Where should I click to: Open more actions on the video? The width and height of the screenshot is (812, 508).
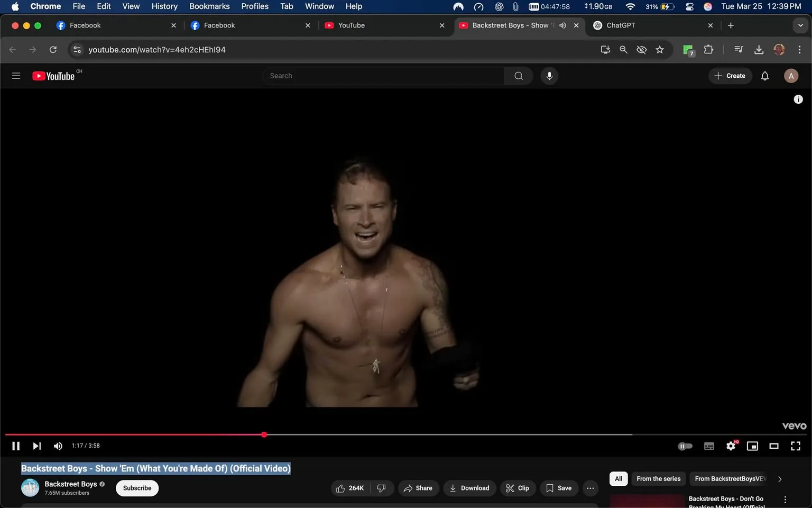coord(590,488)
